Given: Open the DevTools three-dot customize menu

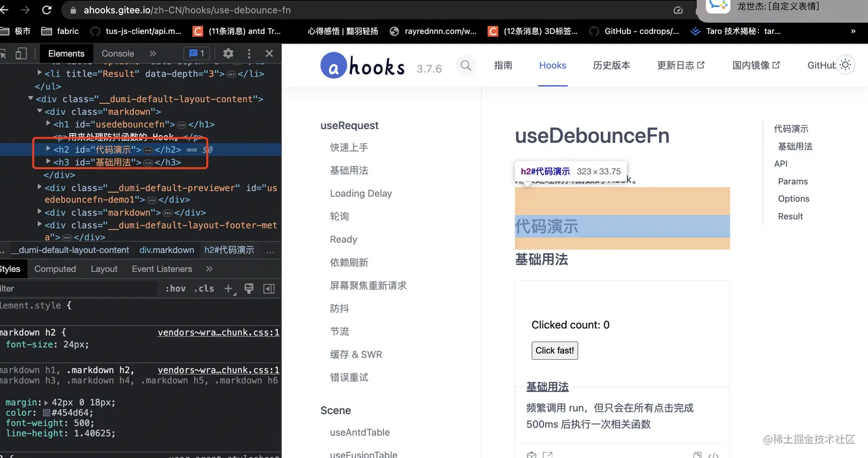Looking at the screenshot, I should [x=249, y=53].
